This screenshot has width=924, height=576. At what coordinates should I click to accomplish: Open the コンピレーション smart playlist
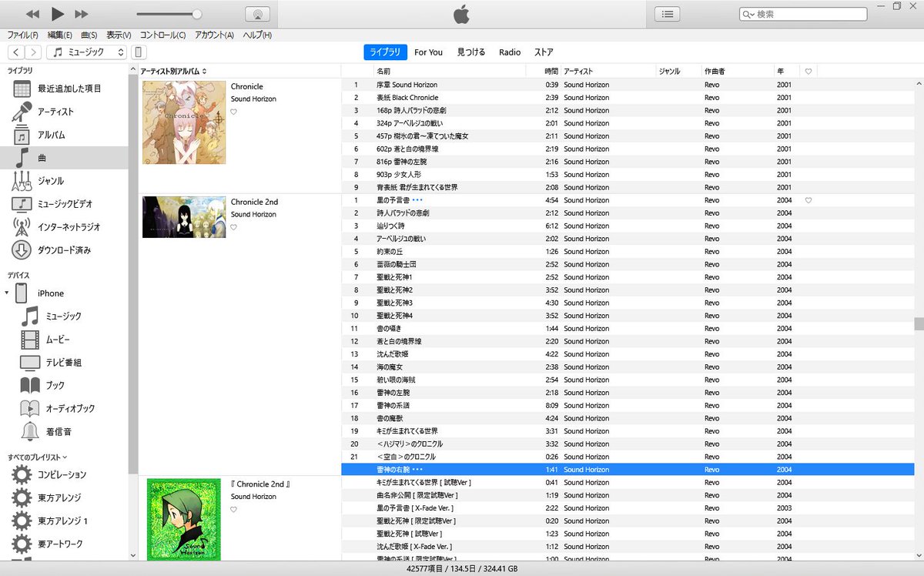[x=62, y=474]
